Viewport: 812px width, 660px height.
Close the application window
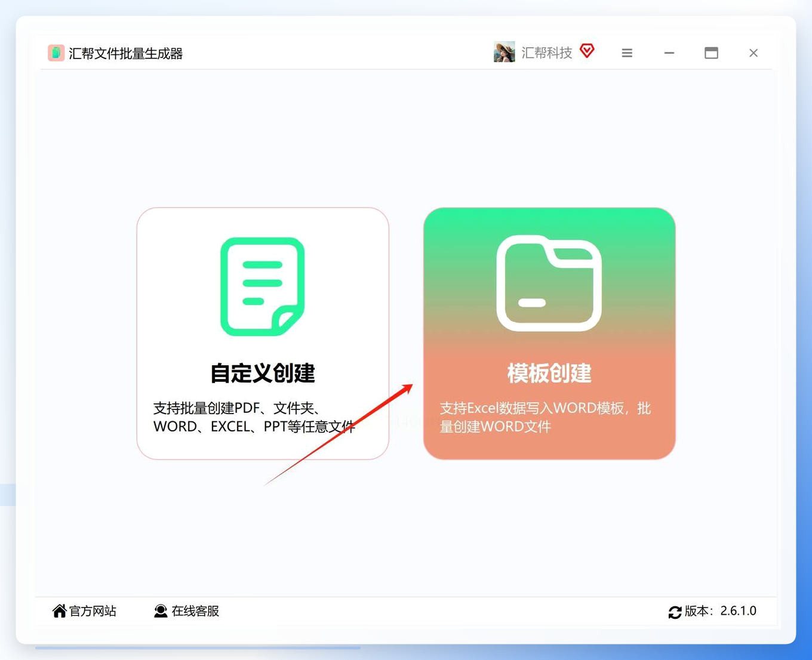point(753,53)
